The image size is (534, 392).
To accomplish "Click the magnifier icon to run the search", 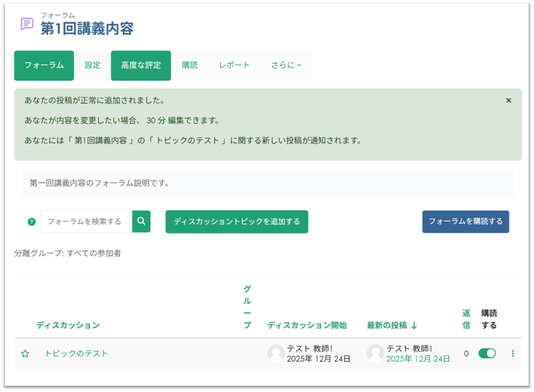I will (142, 221).
